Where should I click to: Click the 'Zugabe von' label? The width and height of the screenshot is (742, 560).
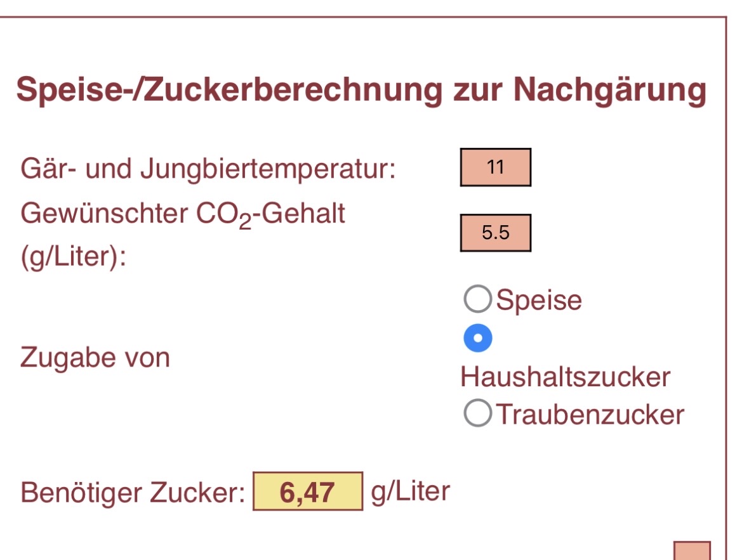95,358
